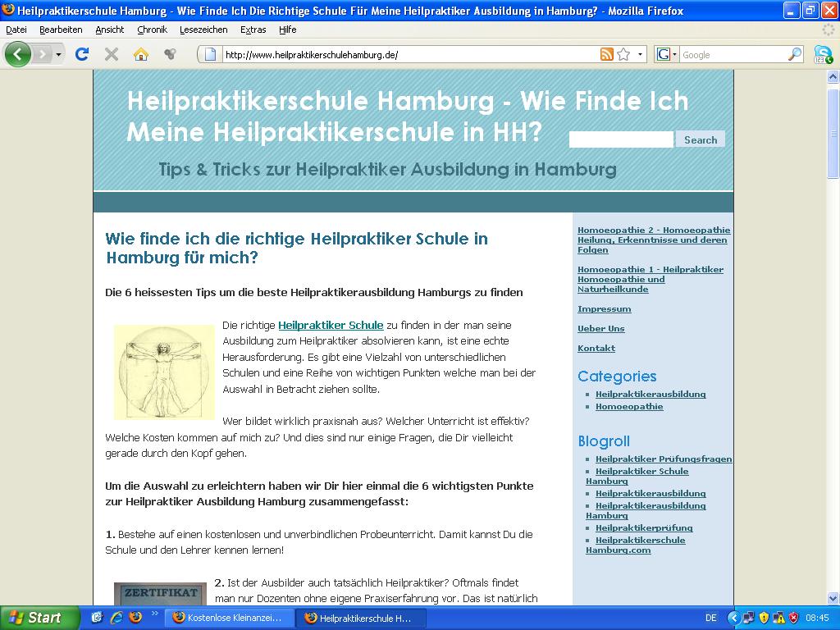Click the forward navigation arrow
The image size is (840, 630).
(43, 54)
